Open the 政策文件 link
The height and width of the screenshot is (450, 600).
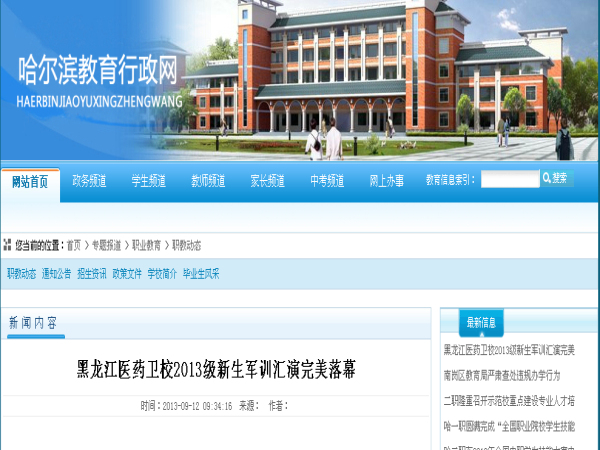click(x=127, y=274)
